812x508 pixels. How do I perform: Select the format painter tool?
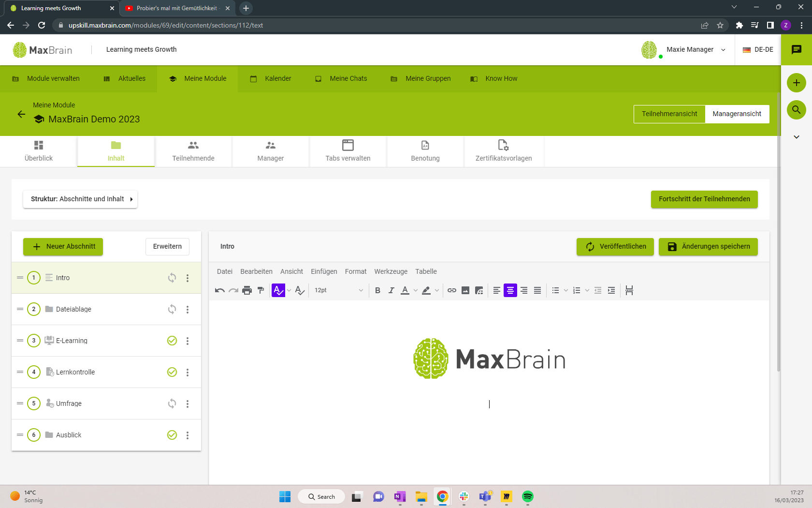(x=261, y=290)
